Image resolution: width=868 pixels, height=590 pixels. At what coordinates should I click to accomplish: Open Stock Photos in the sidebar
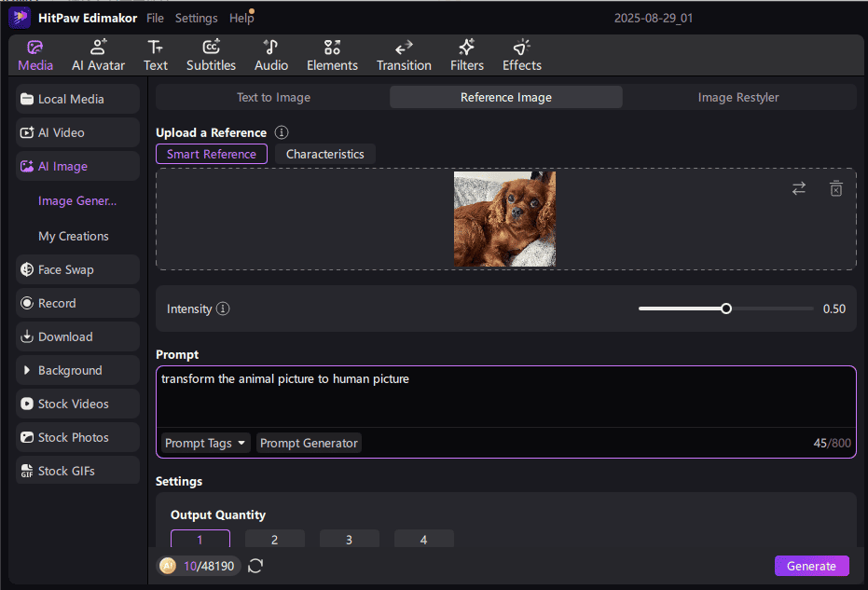77,437
